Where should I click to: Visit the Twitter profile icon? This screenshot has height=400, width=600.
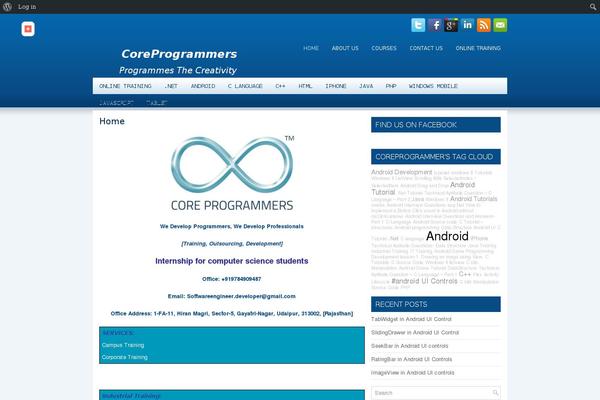tap(418, 25)
